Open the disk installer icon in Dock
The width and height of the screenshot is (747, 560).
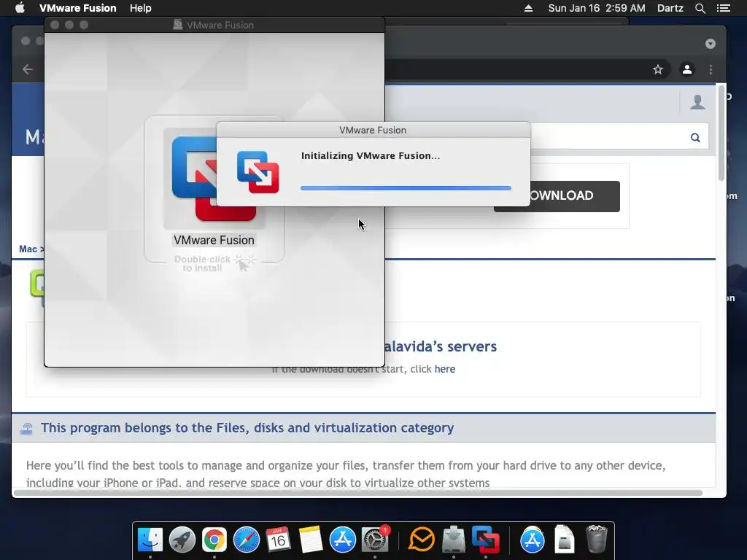tap(454, 540)
